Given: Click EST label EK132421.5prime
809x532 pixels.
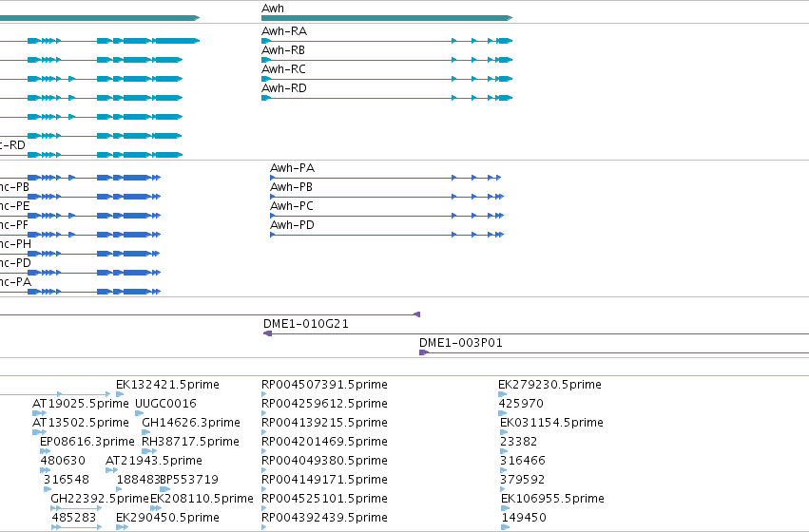Looking at the screenshot, I should click(x=167, y=385).
